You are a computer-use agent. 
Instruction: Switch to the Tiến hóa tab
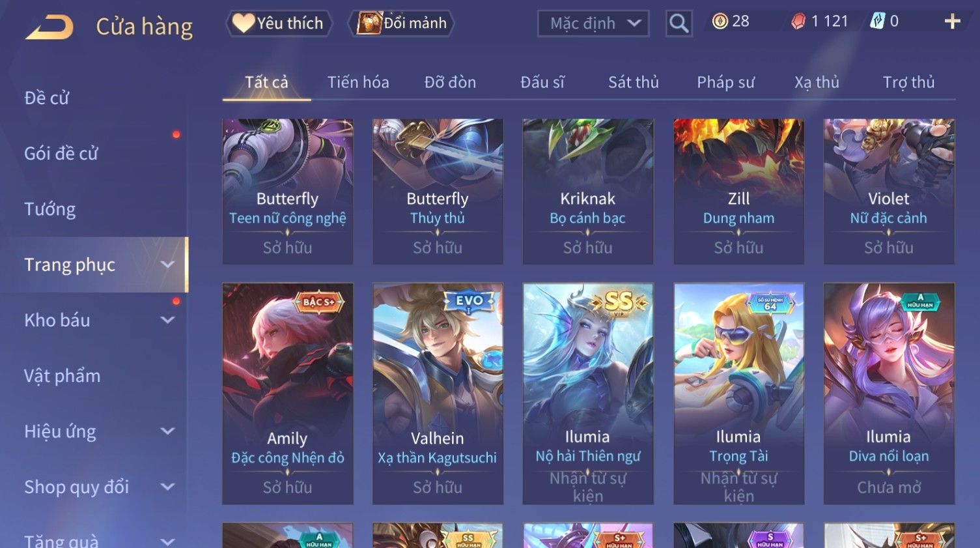358,82
